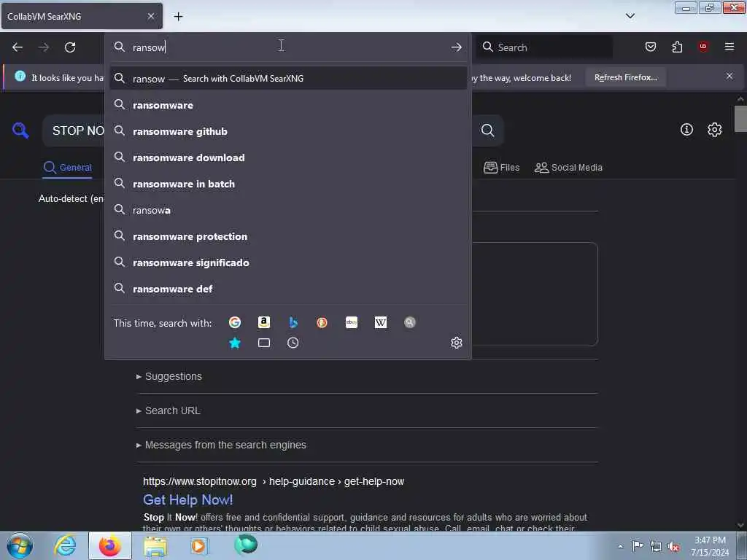Click the page vertical scrollbar thumb
The width and height of the screenshot is (747, 560).
[740, 119]
